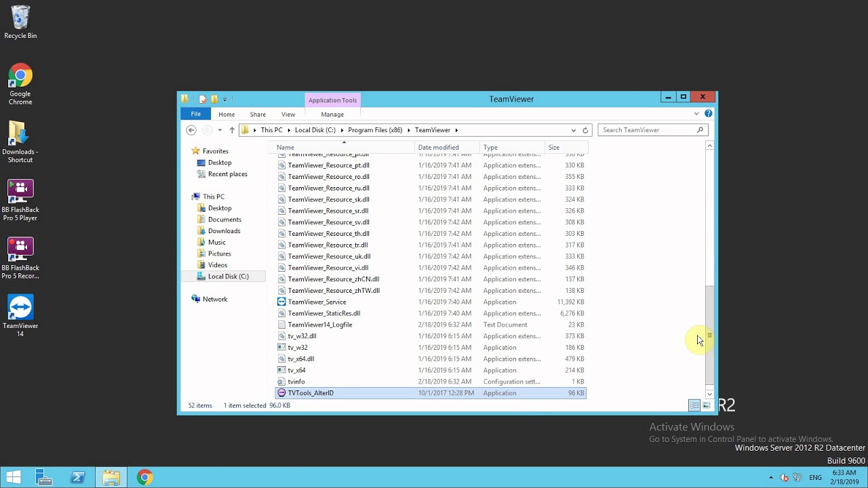The height and width of the screenshot is (488, 868).
Task: Select Network in the navigation pane
Action: point(214,299)
